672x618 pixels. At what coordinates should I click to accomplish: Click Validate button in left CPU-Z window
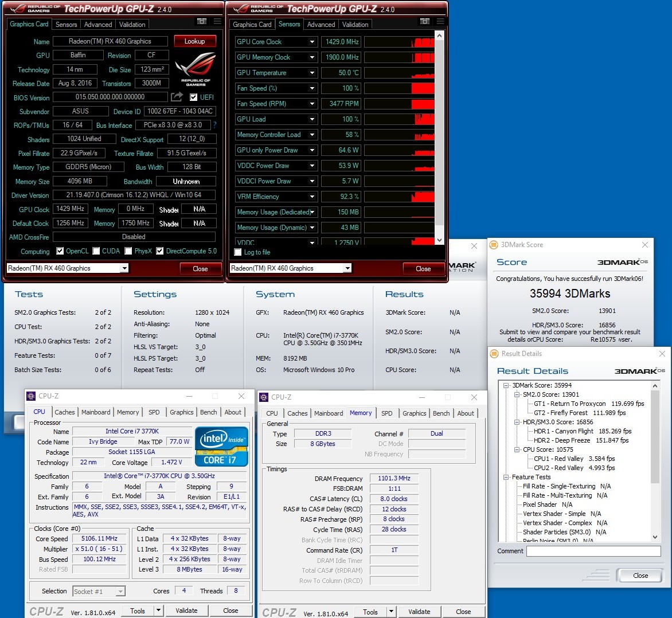pyautogui.click(x=186, y=611)
